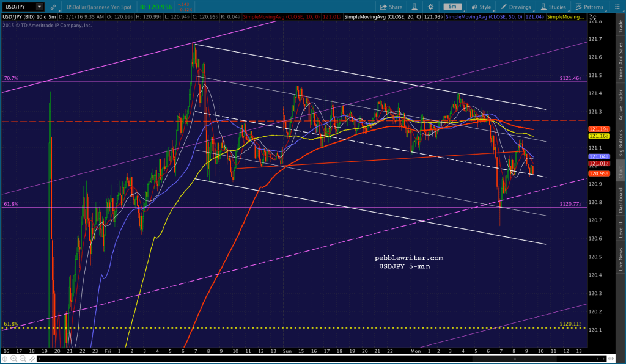
Task: Open the Times And Sales side tab
Action: point(620,62)
